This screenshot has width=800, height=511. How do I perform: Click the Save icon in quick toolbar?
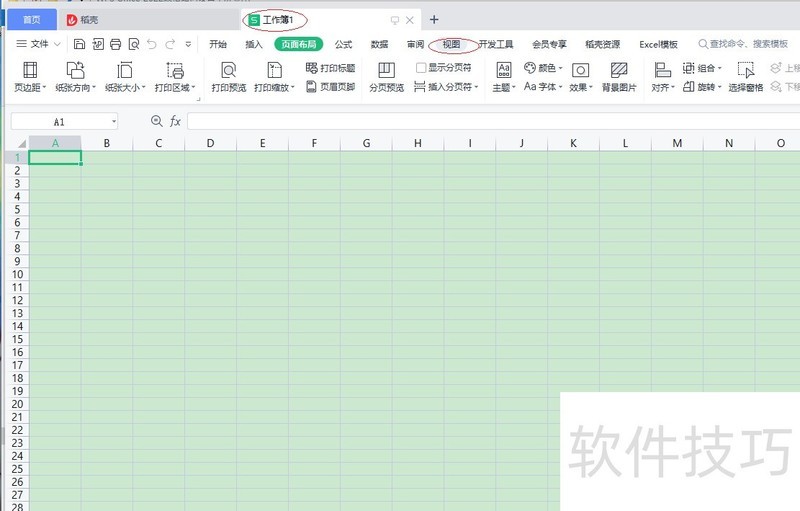[80, 44]
